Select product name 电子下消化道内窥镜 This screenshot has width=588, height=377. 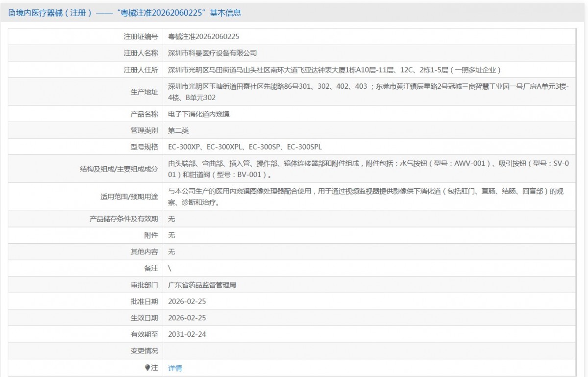[198, 114]
